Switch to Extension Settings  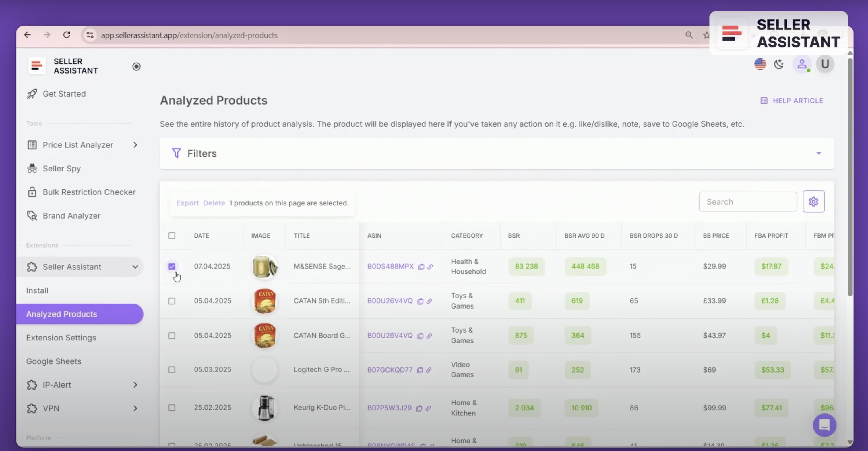tap(61, 337)
